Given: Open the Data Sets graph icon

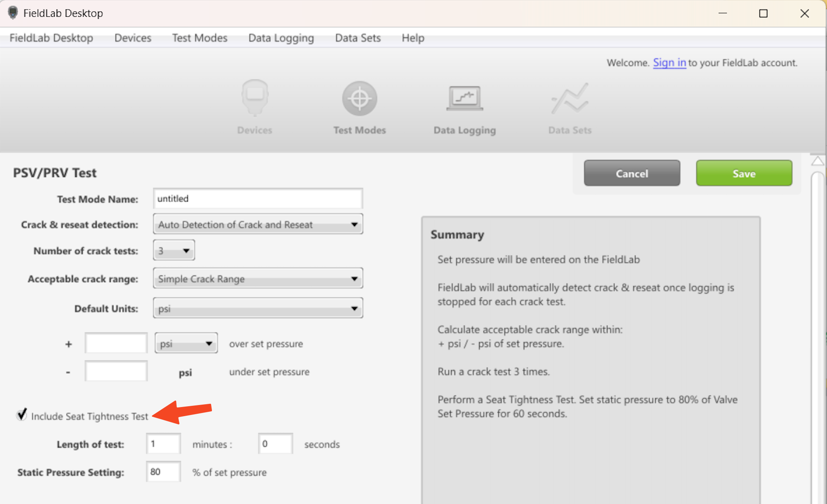Looking at the screenshot, I should (x=570, y=99).
